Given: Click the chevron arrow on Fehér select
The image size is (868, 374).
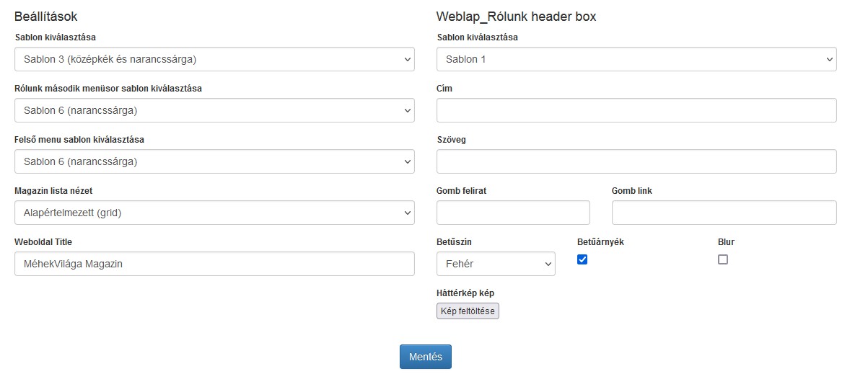Looking at the screenshot, I should click(548, 264).
